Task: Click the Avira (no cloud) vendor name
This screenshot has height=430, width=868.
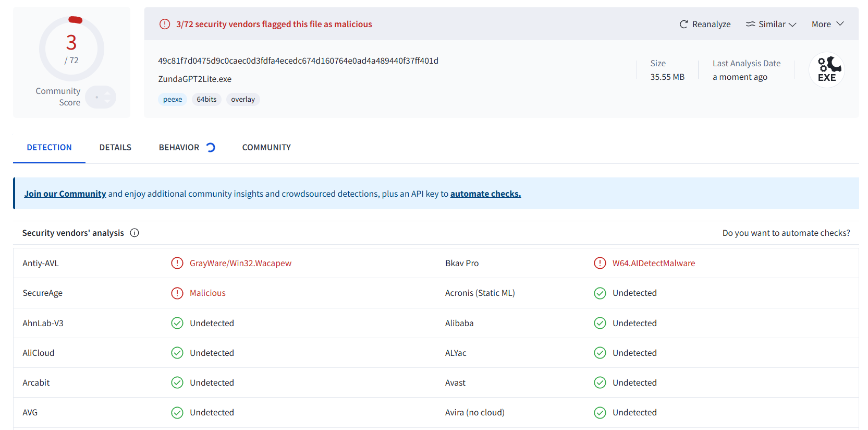Action: point(475,413)
